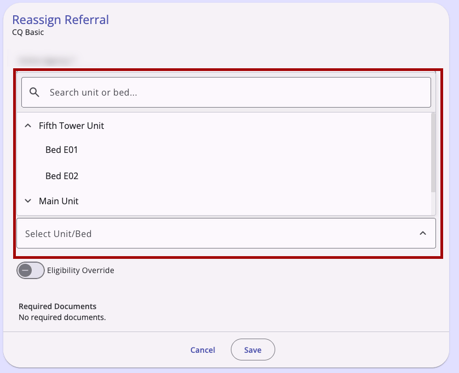Select Bed E01
Image resolution: width=459 pixels, height=373 pixels.
[62, 150]
